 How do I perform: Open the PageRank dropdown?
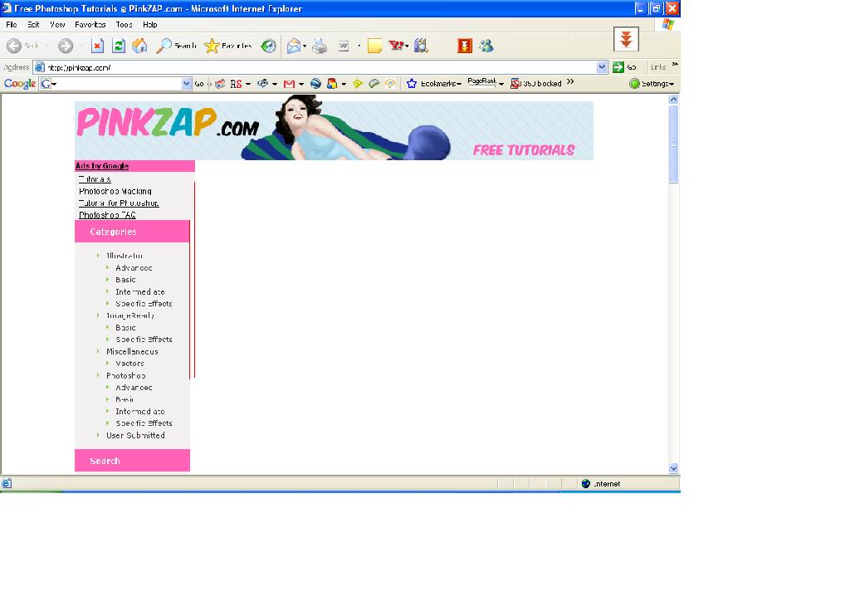(x=501, y=84)
